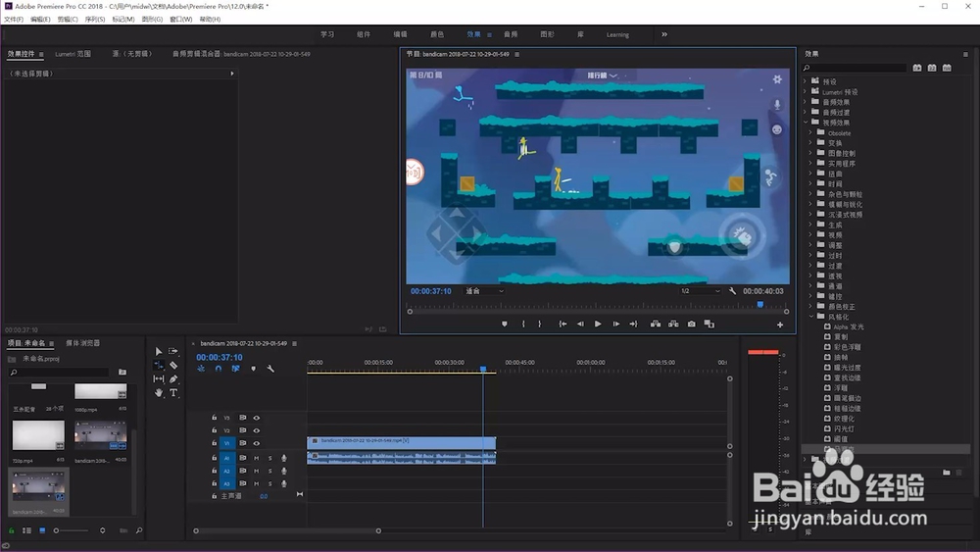Open timeline display settings wrench

coord(270,369)
